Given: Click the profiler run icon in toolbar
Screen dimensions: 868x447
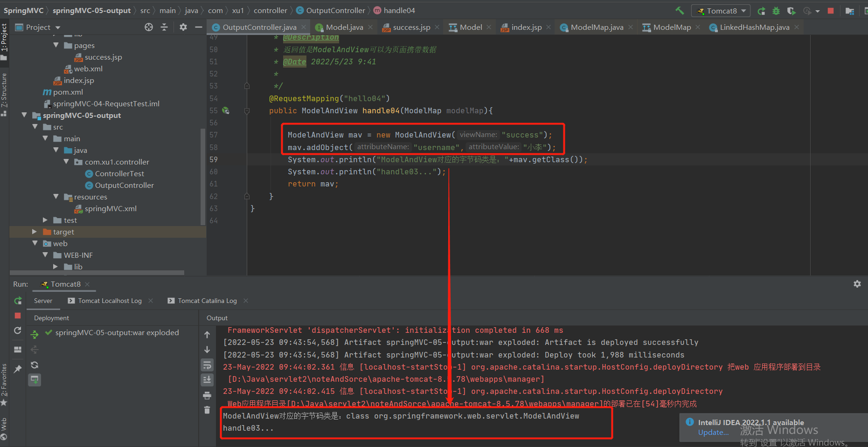Looking at the screenshot, I should pyautogui.click(x=807, y=11).
